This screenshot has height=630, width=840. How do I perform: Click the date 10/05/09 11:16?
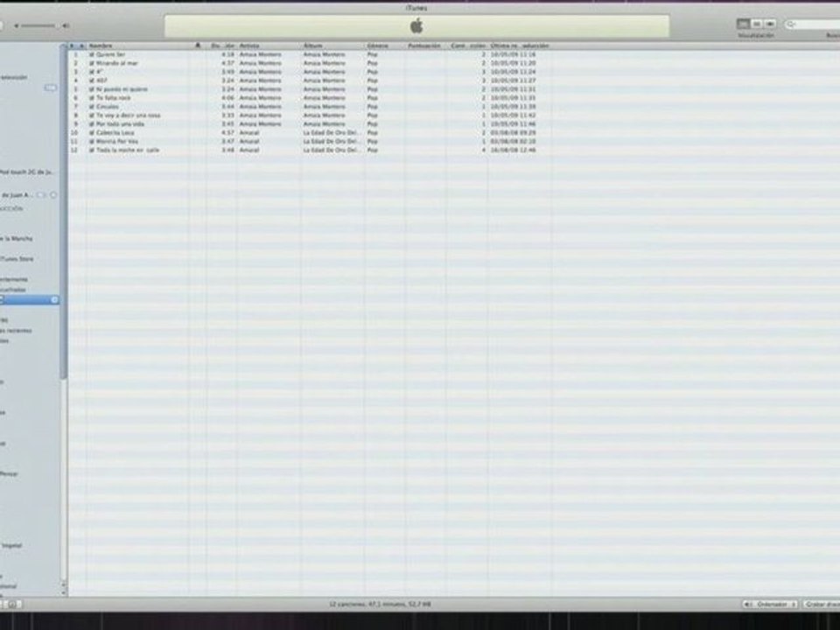514,54
